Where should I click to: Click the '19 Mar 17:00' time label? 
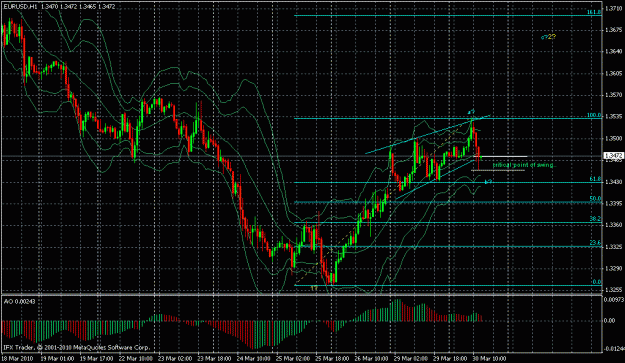tap(96, 358)
